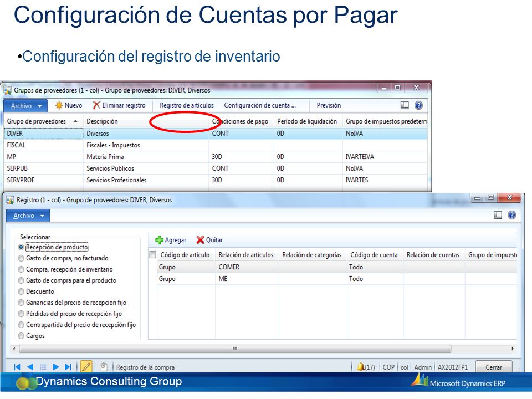532x399 pixels.
Task: Go to previous record arrow
Action: click(x=30, y=367)
